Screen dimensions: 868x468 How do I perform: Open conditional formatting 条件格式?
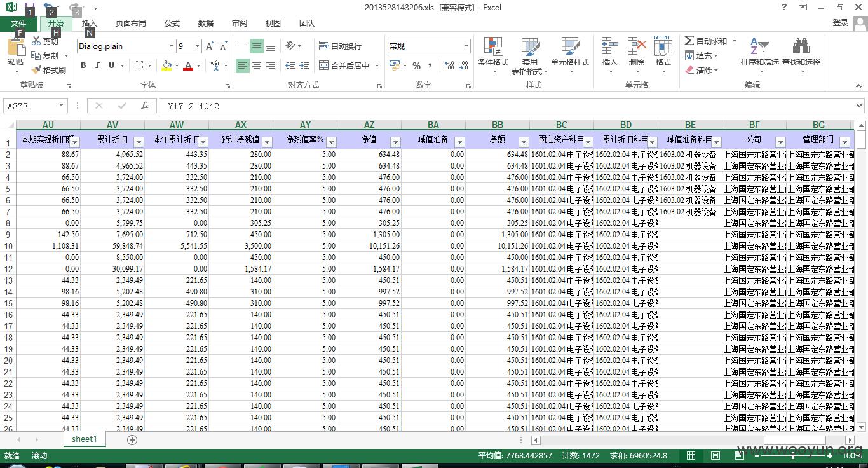coord(493,55)
